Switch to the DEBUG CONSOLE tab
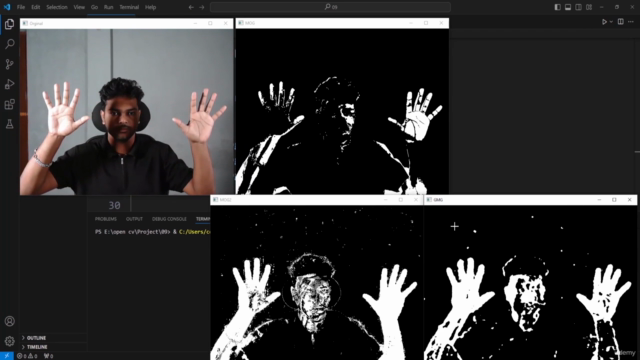The width and height of the screenshot is (640, 360). point(169,219)
